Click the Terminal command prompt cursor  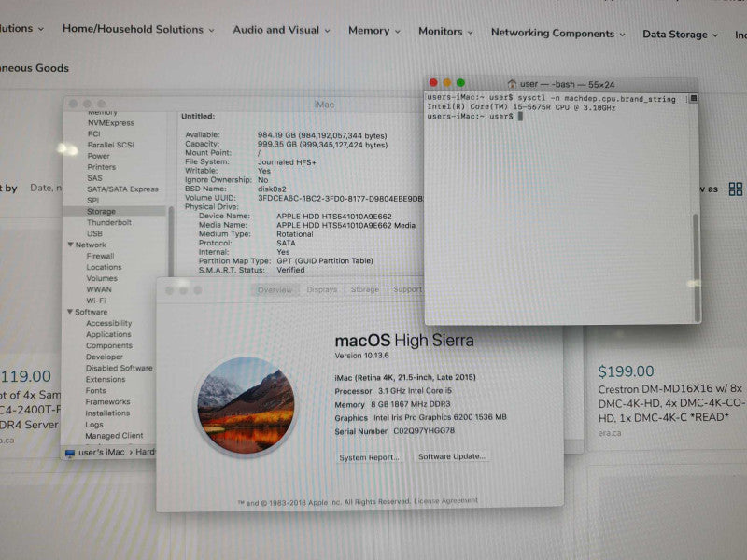[520, 116]
